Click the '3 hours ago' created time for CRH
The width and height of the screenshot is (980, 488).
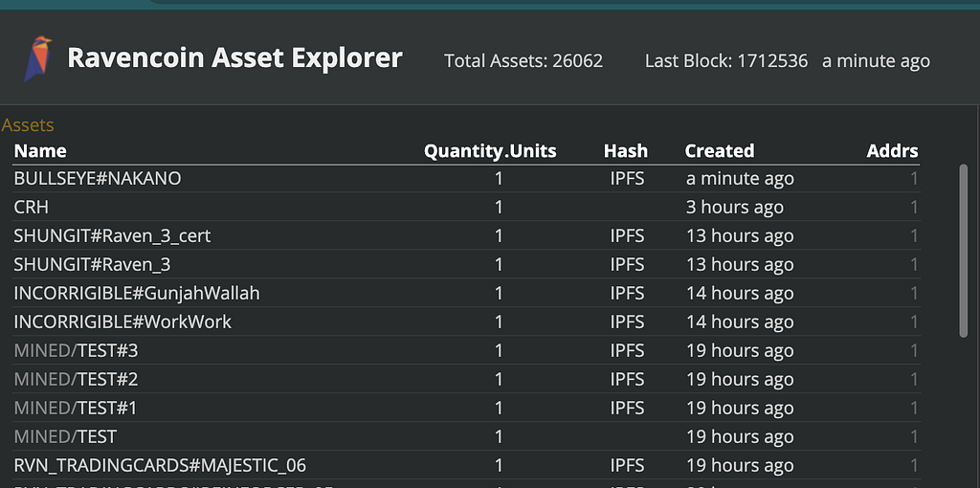coord(735,208)
